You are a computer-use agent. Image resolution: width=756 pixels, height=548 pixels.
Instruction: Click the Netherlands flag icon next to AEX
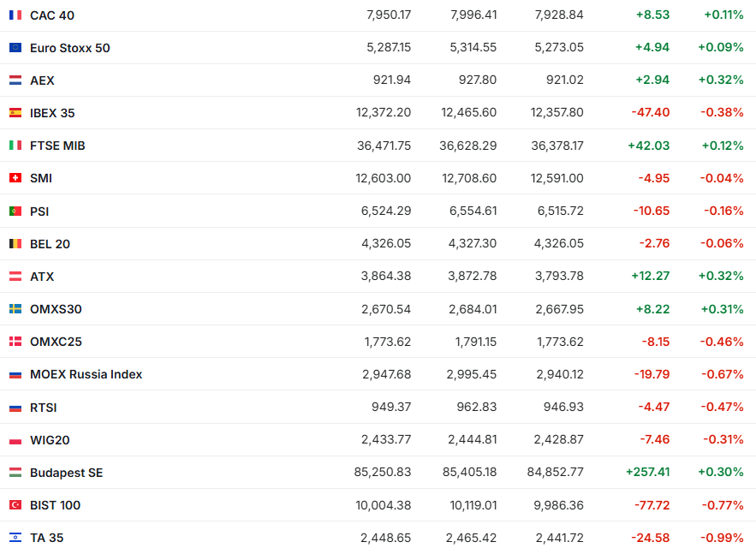click(x=15, y=80)
